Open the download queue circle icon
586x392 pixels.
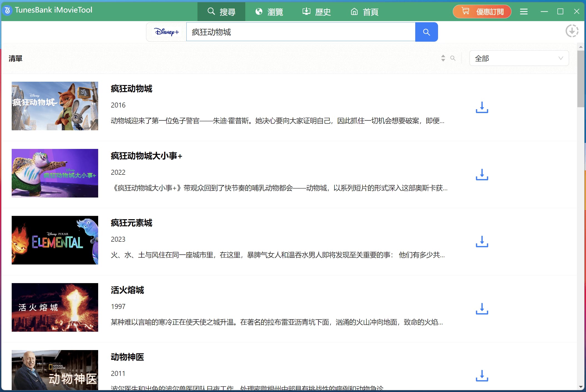572,31
